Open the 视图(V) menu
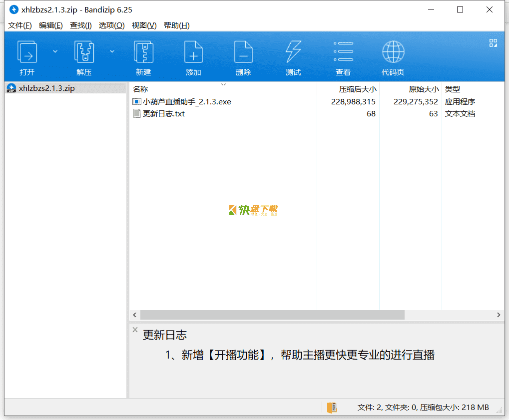 [144, 25]
